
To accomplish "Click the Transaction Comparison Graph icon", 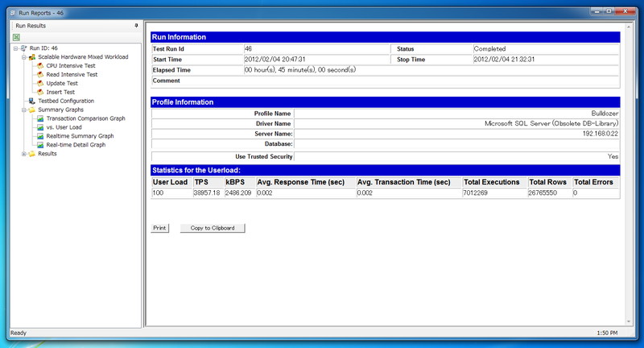I will pyautogui.click(x=40, y=118).
